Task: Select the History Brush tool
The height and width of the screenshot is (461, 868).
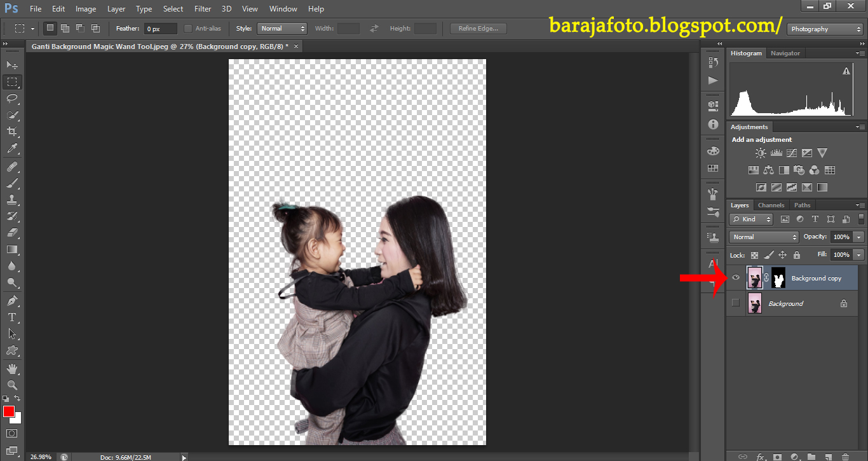Action: coord(12,216)
